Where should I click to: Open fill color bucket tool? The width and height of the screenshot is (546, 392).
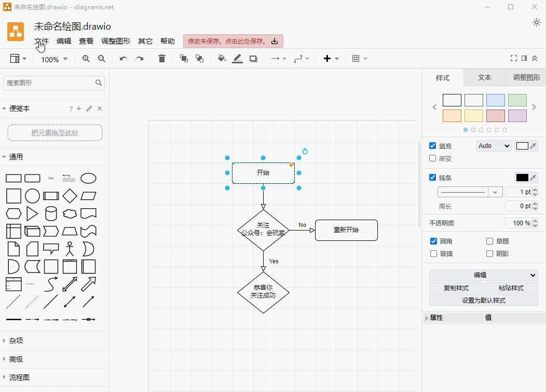[222, 59]
